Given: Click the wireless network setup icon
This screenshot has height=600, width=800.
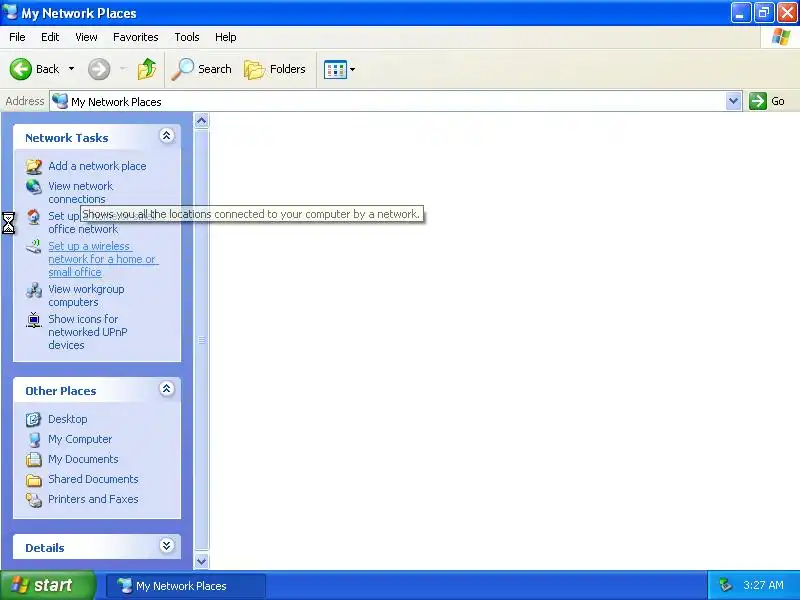Looking at the screenshot, I should click(34, 246).
